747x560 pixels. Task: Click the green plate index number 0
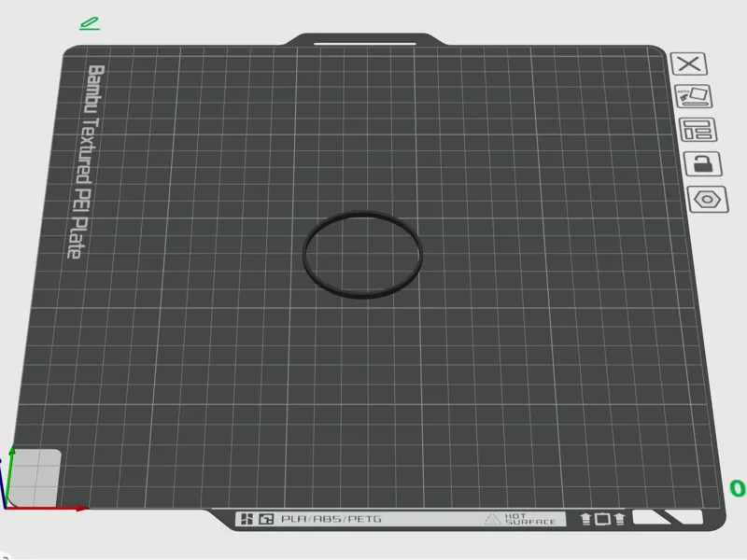pos(738,488)
